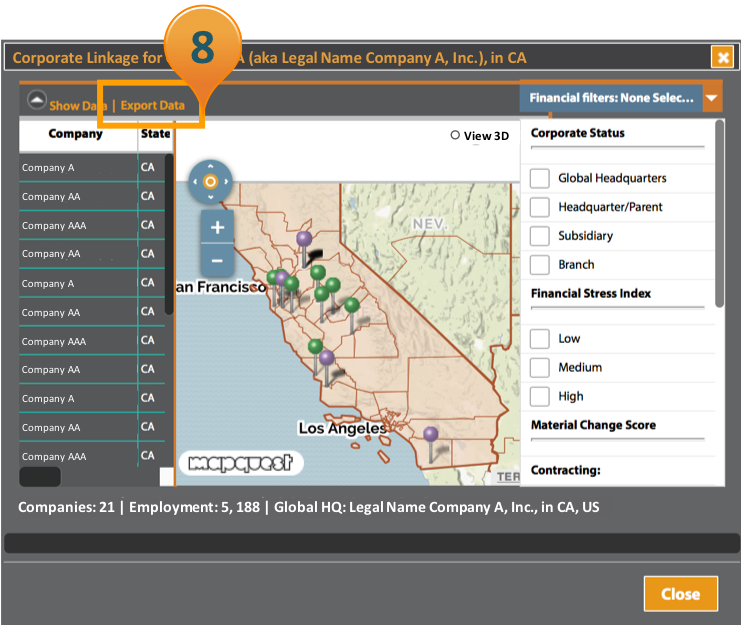Click the Financial Stress Index heading
The image size is (741, 625).
point(591,293)
